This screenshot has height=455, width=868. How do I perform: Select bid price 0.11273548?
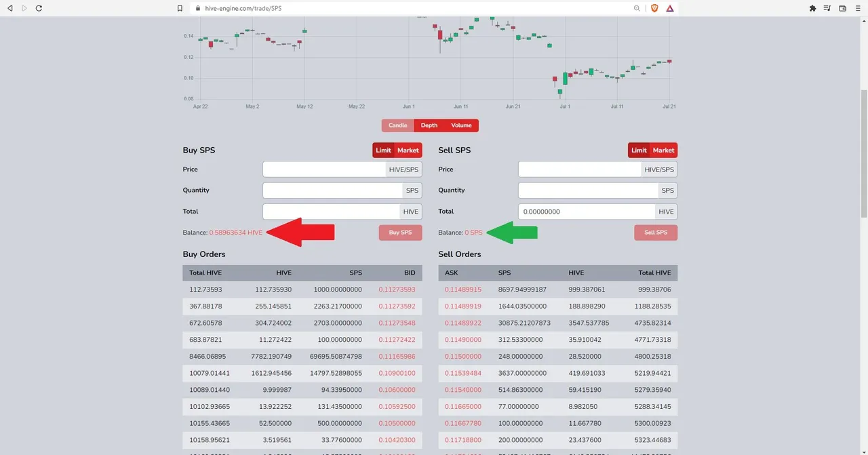point(397,323)
